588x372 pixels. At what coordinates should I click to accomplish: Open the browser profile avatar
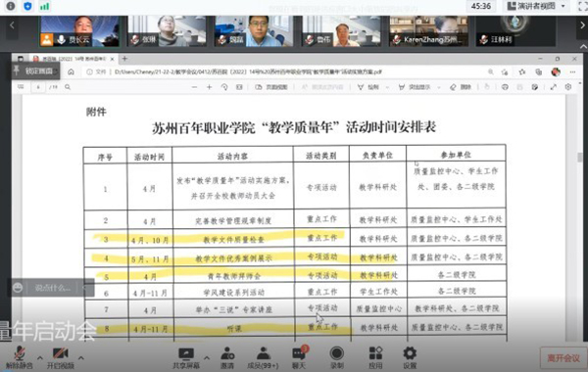pos(556,71)
